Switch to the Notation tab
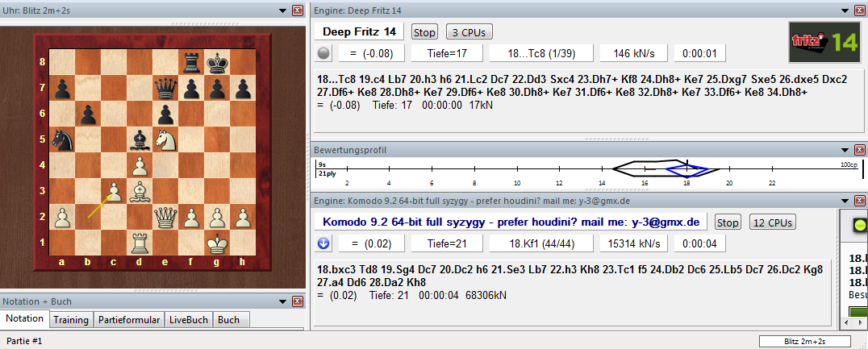Viewport: 868px width, 349px height. [24, 318]
